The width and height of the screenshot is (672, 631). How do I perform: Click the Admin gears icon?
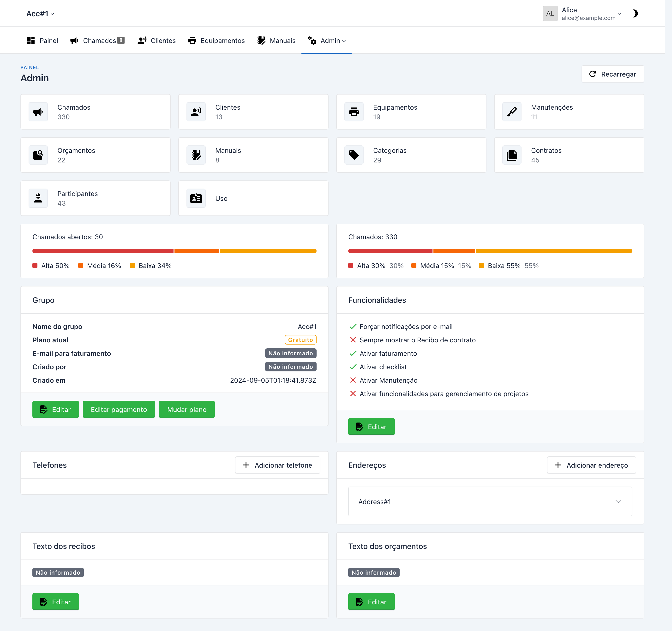coord(312,41)
